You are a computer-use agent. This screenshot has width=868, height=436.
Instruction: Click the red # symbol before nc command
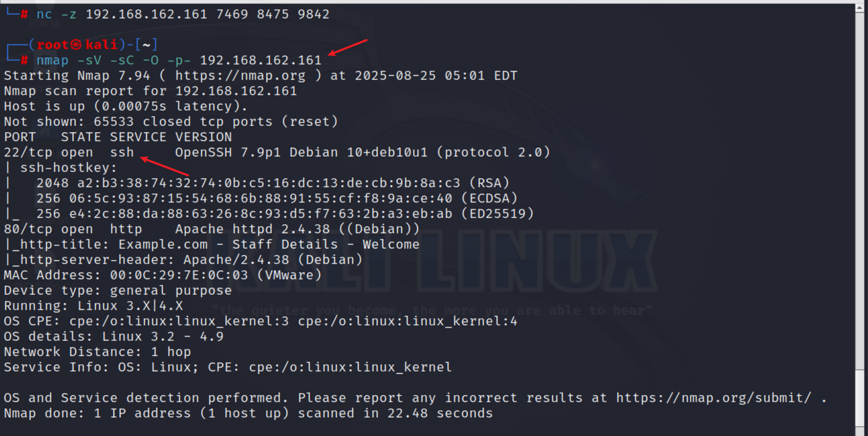(24, 14)
